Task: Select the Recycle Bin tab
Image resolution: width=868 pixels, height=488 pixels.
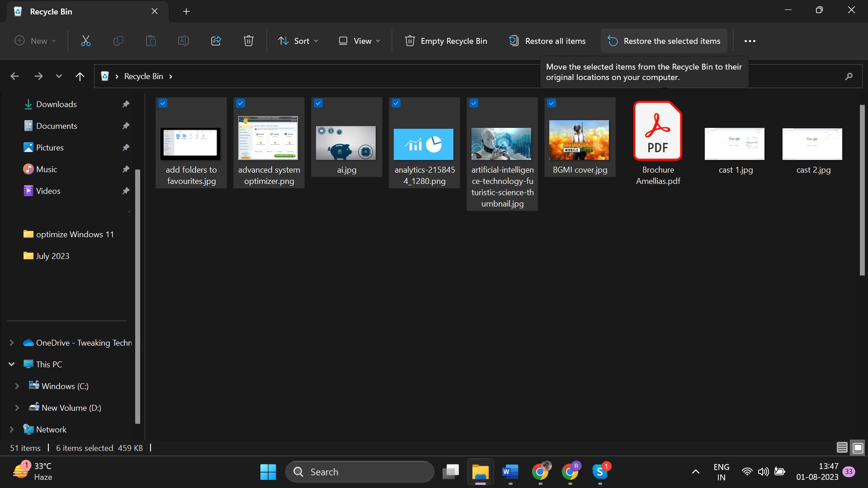Action: [x=51, y=12]
